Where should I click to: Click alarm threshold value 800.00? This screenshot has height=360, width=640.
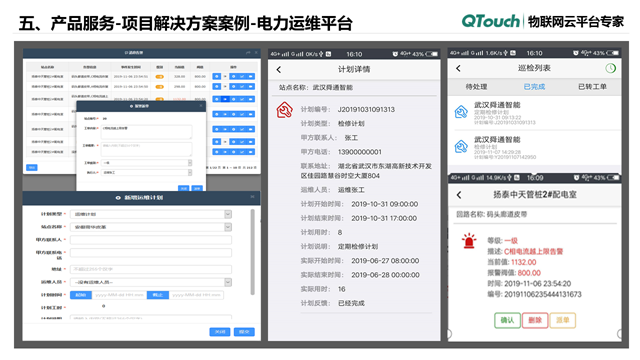tap(529, 273)
